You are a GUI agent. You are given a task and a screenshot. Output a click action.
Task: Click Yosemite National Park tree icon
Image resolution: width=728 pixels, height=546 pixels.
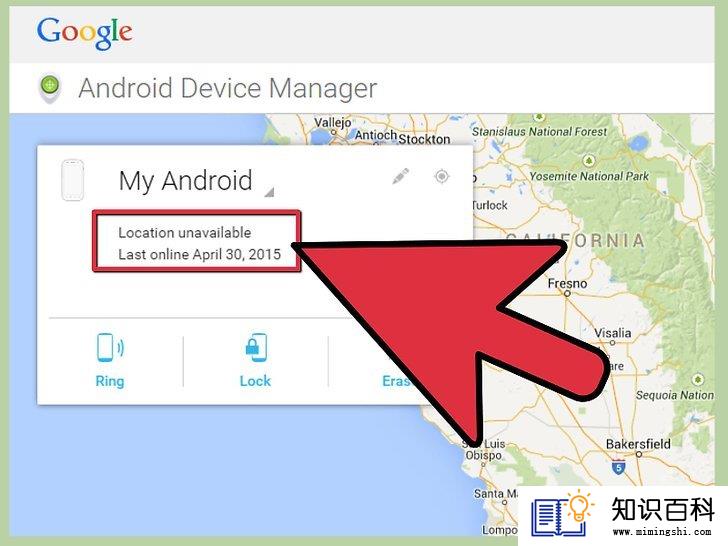(589, 161)
